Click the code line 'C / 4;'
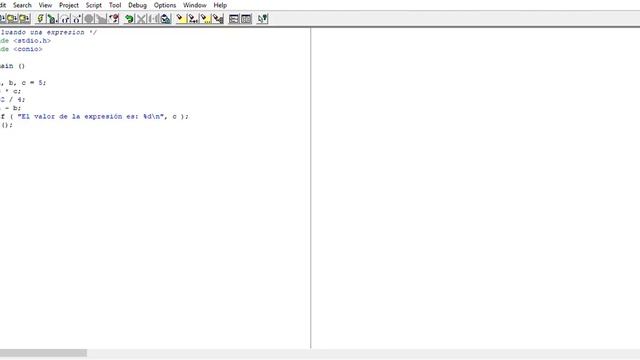 [13, 99]
